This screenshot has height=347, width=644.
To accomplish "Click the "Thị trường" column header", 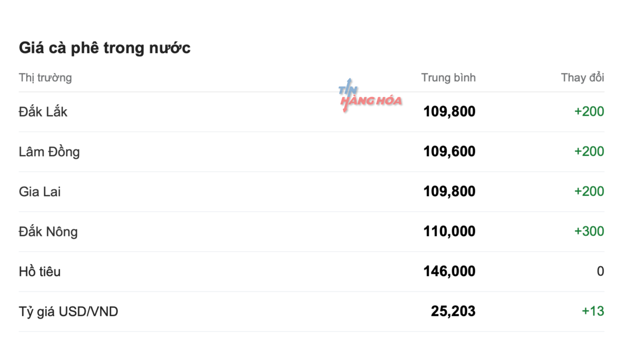I will pos(45,78).
